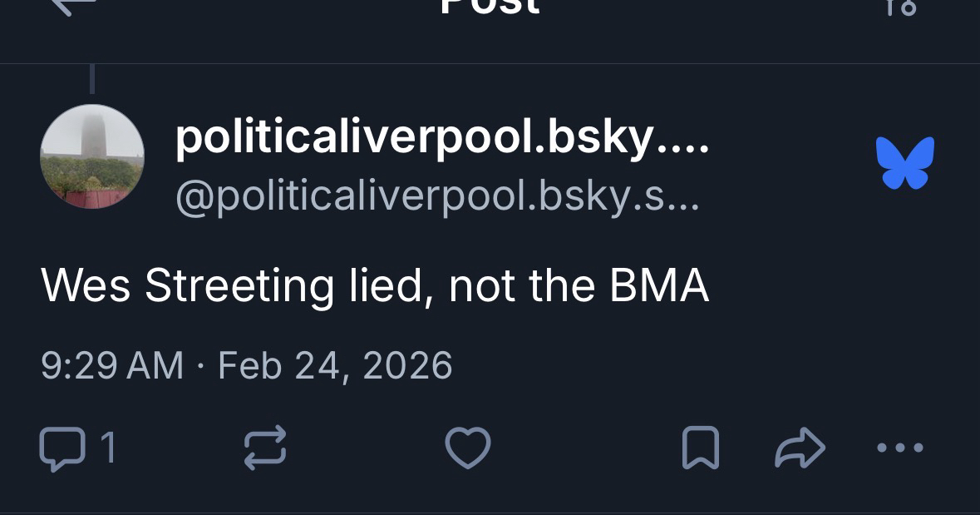Reply to the post via speech bubble icon
The width and height of the screenshot is (980, 515).
click(x=62, y=448)
